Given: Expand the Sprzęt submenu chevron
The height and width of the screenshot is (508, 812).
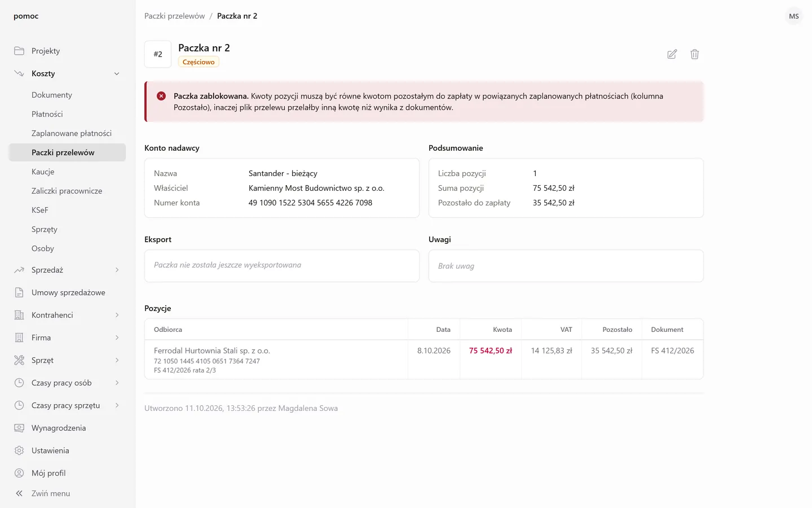Looking at the screenshot, I should 117,360.
